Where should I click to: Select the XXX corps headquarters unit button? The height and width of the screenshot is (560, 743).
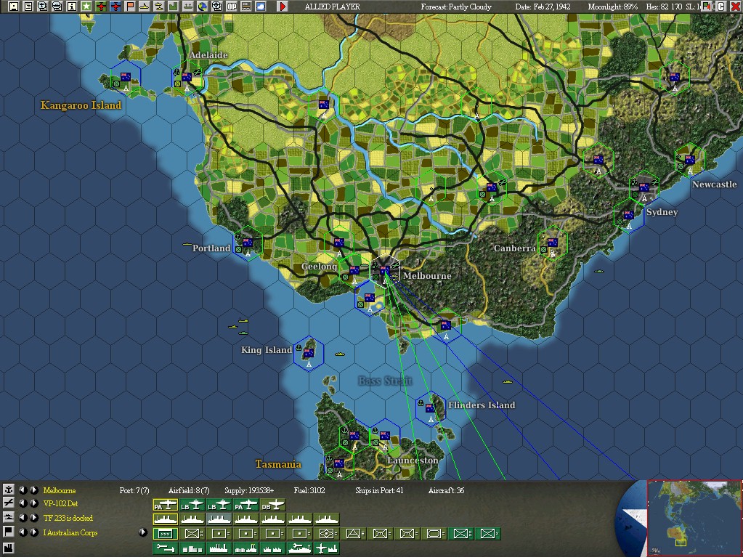pos(166,534)
